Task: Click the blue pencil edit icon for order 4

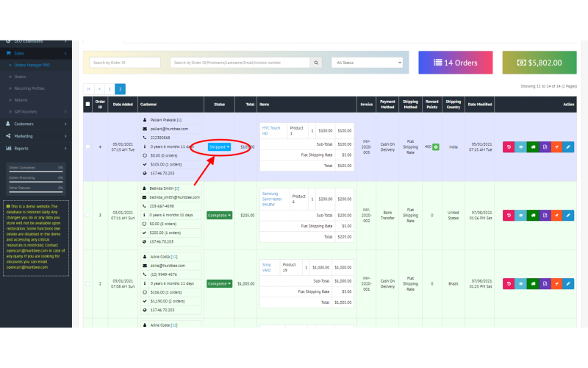Action: (568, 146)
